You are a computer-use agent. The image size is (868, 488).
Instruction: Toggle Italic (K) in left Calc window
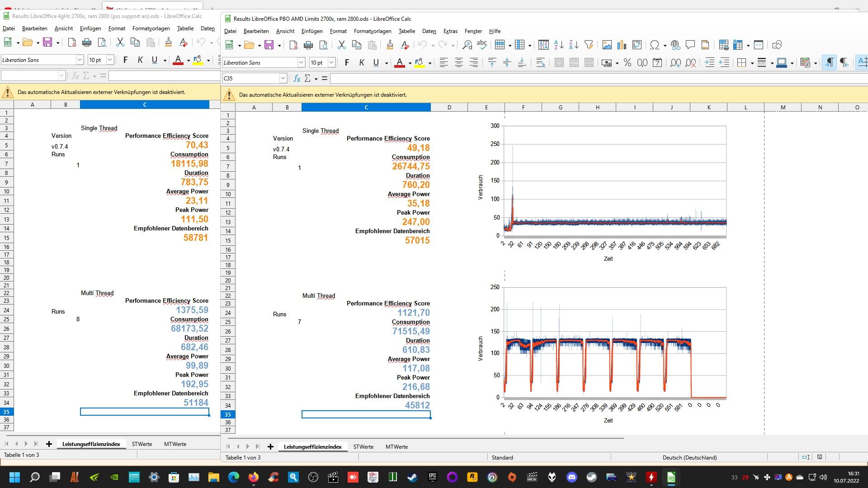140,60
